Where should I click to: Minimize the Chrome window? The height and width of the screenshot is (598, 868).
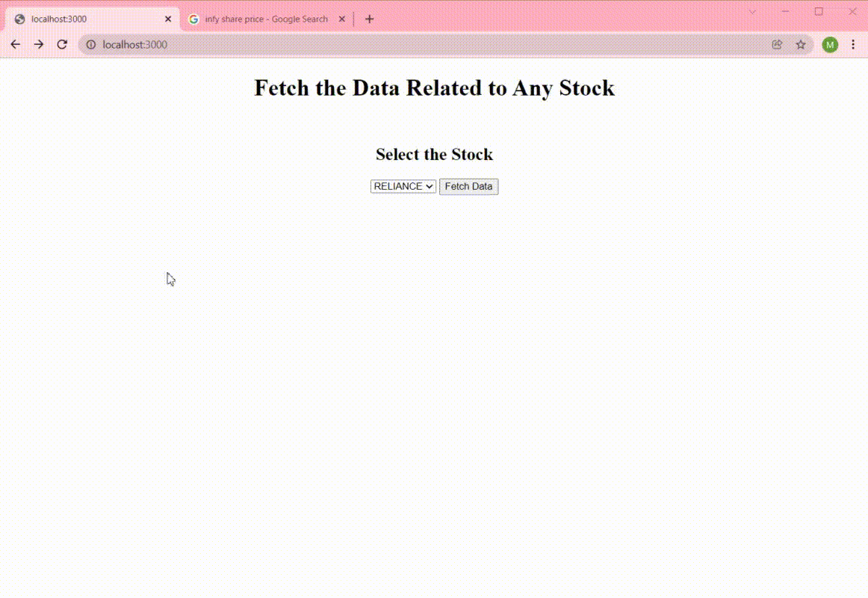(785, 11)
